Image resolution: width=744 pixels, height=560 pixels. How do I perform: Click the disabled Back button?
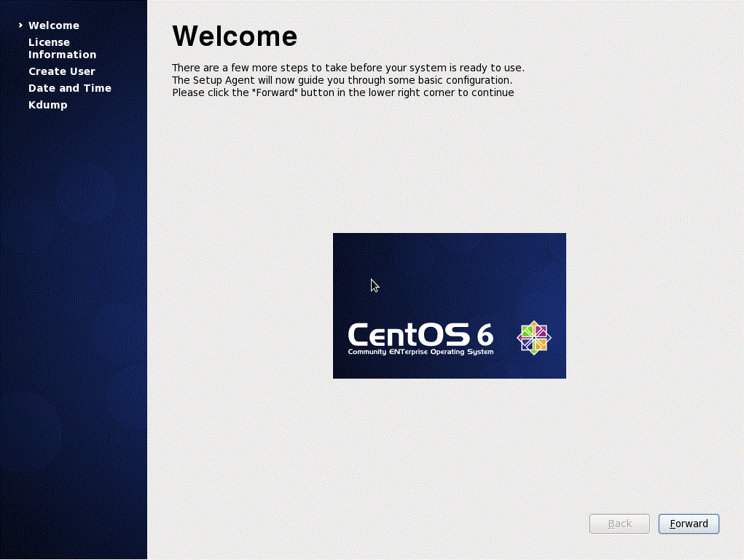point(619,524)
